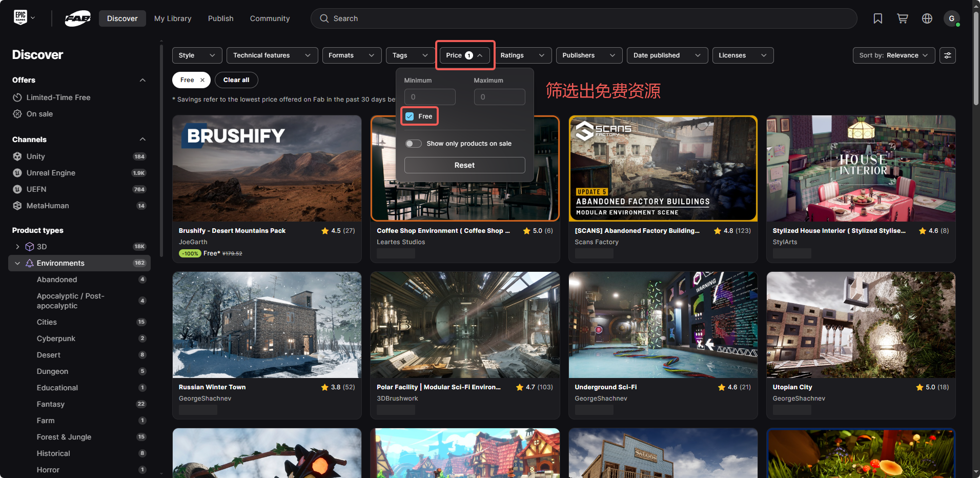Go to the Publish tab
This screenshot has height=478, width=980.
(x=221, y=18)
